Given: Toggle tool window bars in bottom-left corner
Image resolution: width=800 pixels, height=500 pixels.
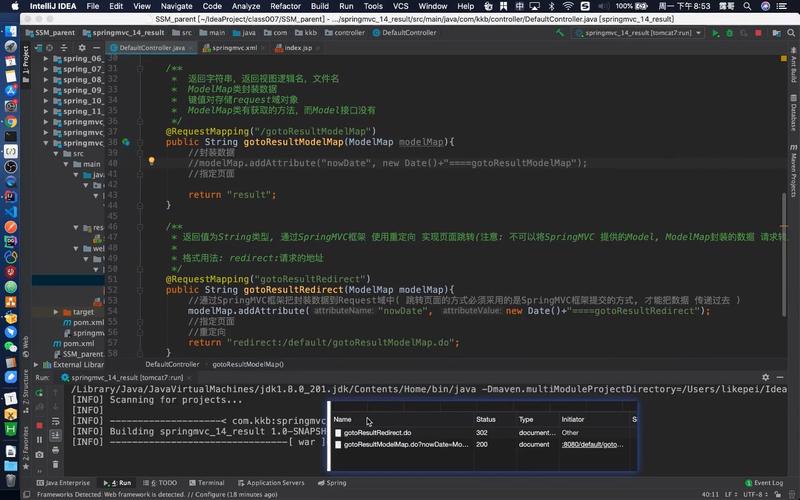Looking at the screenshot, I should 27,494.
